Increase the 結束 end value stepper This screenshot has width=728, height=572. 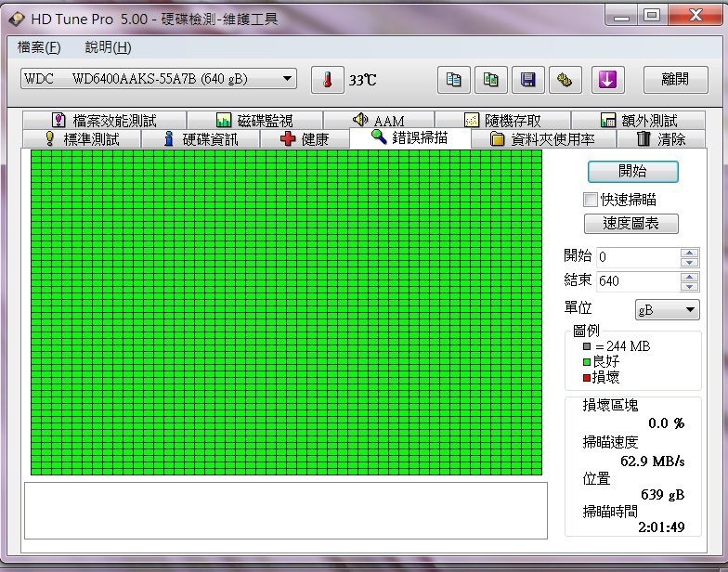(689, 277)
